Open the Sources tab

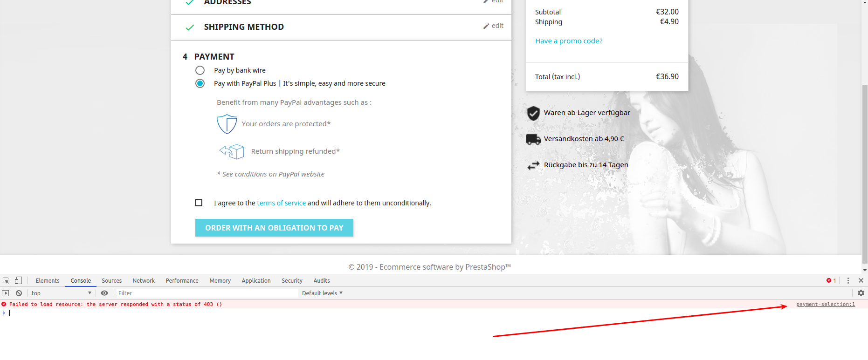[x=112, y=280]
